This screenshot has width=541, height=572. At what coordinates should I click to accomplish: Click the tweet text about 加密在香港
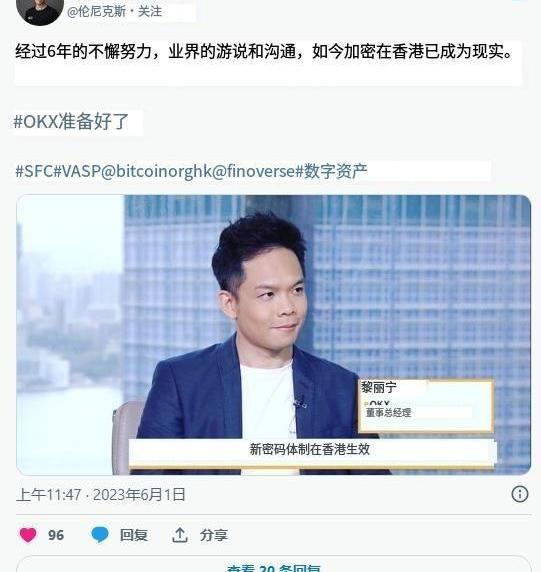tap(264, 51)
